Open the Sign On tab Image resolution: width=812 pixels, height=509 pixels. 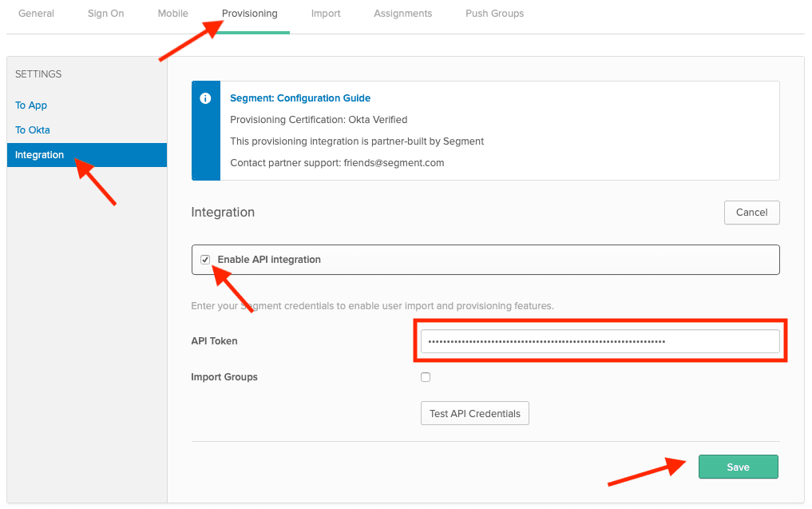pyautogui.click(x=105, y=13)
